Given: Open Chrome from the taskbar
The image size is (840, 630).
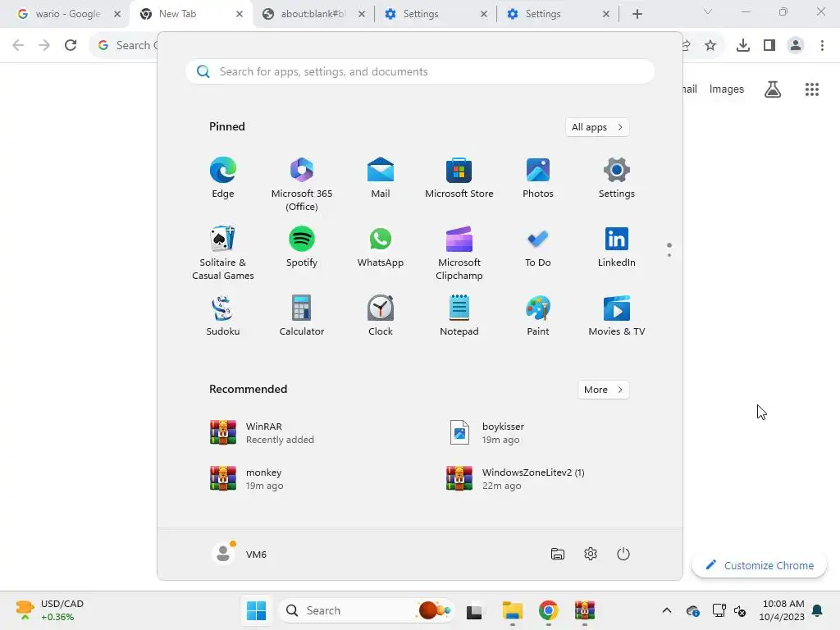Looking at the screenshot, I should click(549, 610).
